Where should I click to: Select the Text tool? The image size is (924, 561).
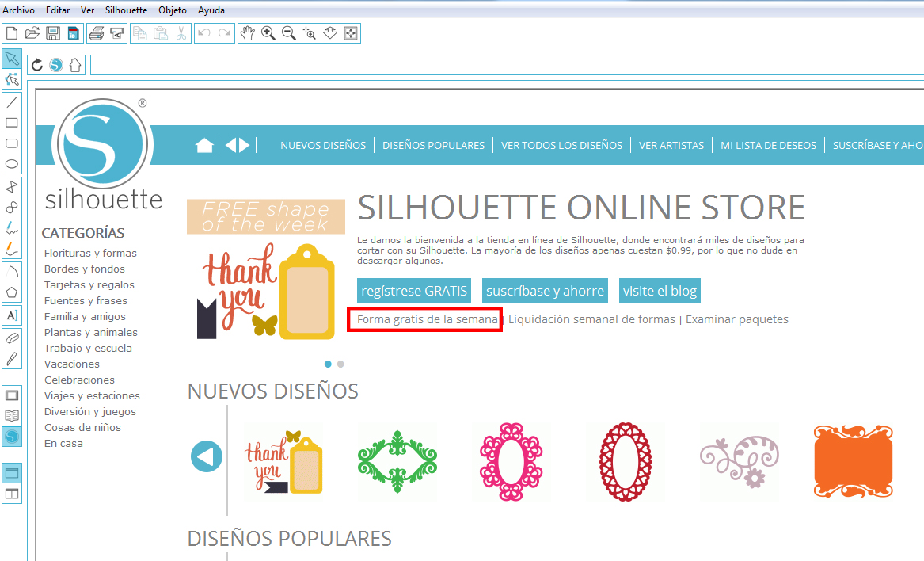coord(12,315)
